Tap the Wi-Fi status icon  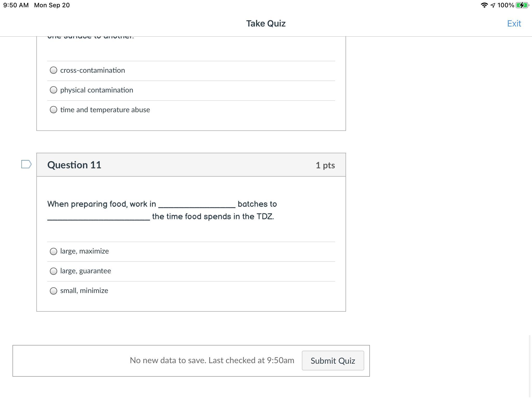click(x=484, y=5)
